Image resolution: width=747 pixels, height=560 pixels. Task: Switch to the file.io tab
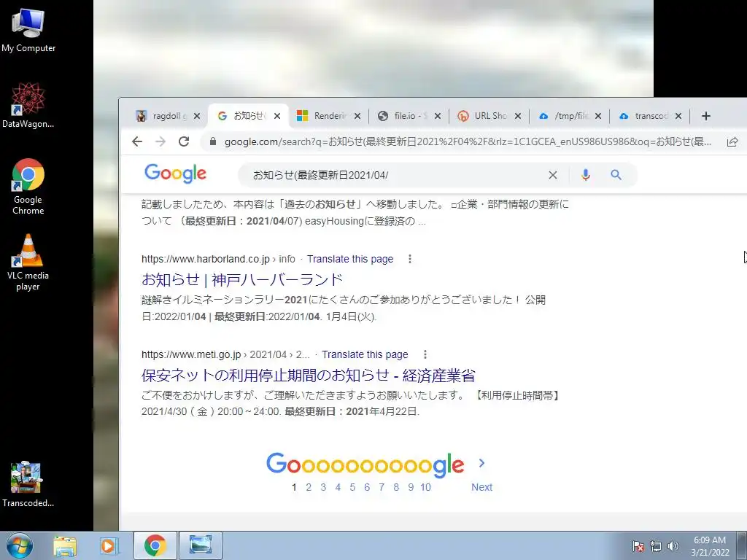point(403,116)
